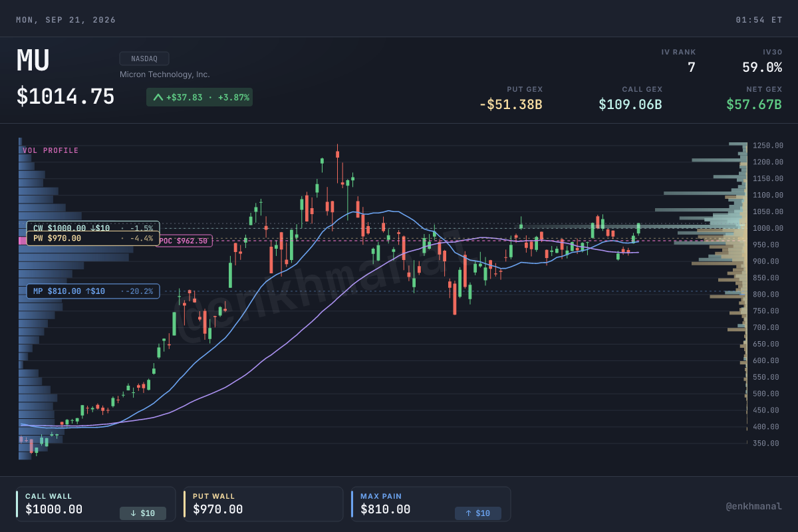
Task: Click the 01:54 ET timestamp
Action: click(759, 20)
